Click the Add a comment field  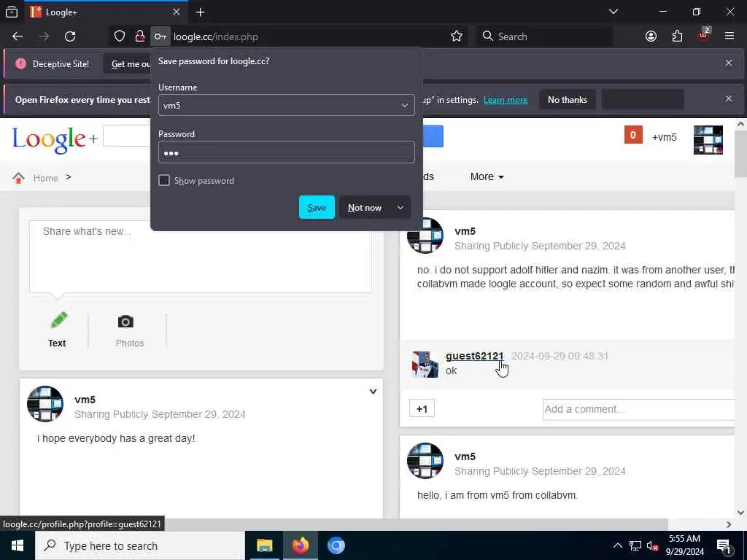tap(638, 409)
